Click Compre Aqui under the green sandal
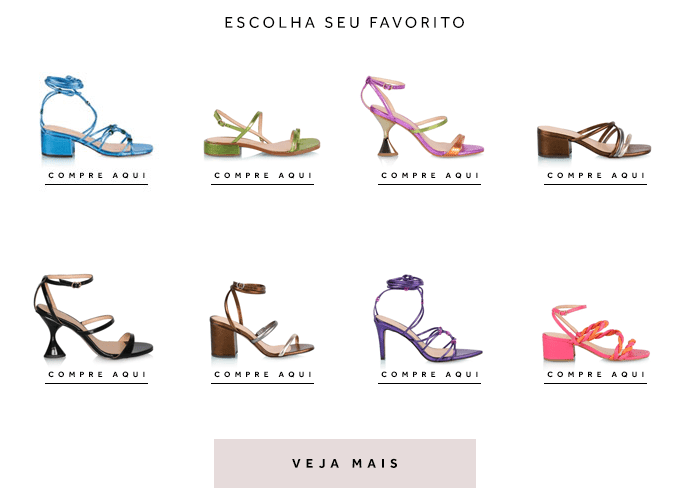Image resolution: width=681 pixels, height=497 pixels. (x=262, y=176)
